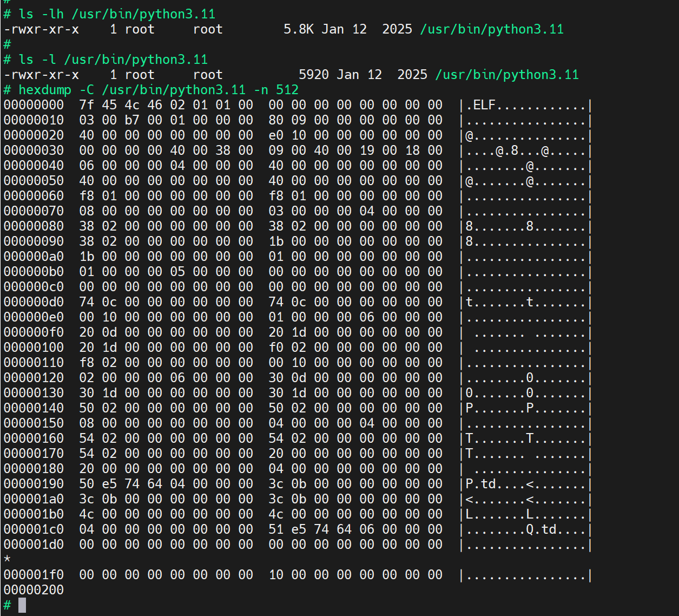Screen dimensions: 679x616
Task: Click the '|@...............|' ASCII text in row 00000020
Action: (x=526, y=135)
